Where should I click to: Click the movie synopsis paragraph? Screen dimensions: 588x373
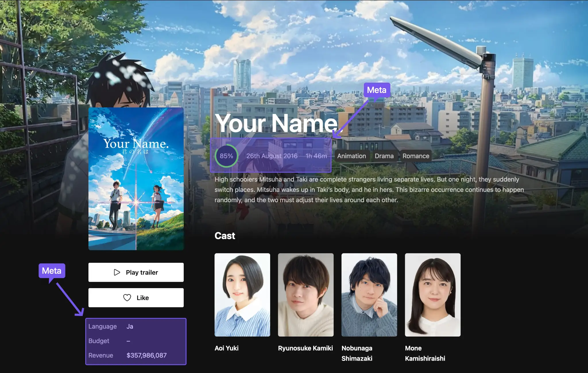click(x=369, y=190)
